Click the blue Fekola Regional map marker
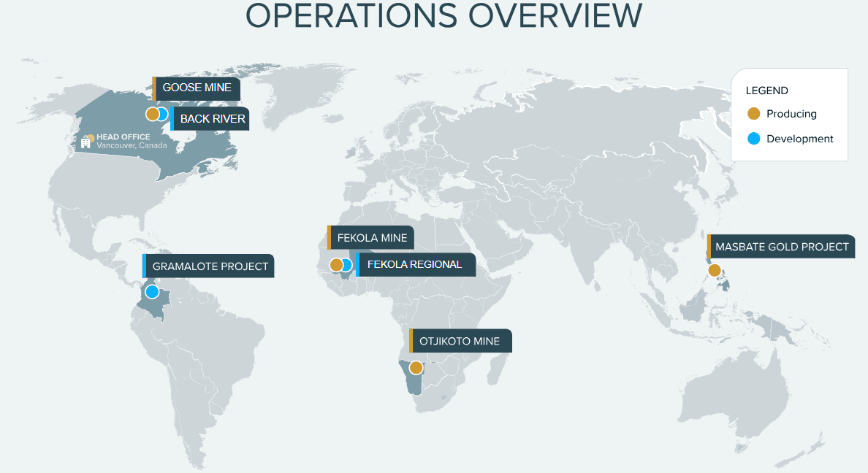 pos(347,265)
